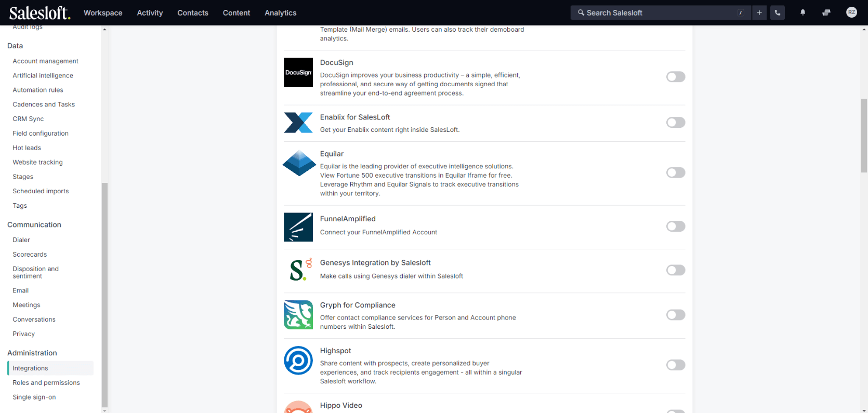Open the Workspace menu

coord(103,12)
